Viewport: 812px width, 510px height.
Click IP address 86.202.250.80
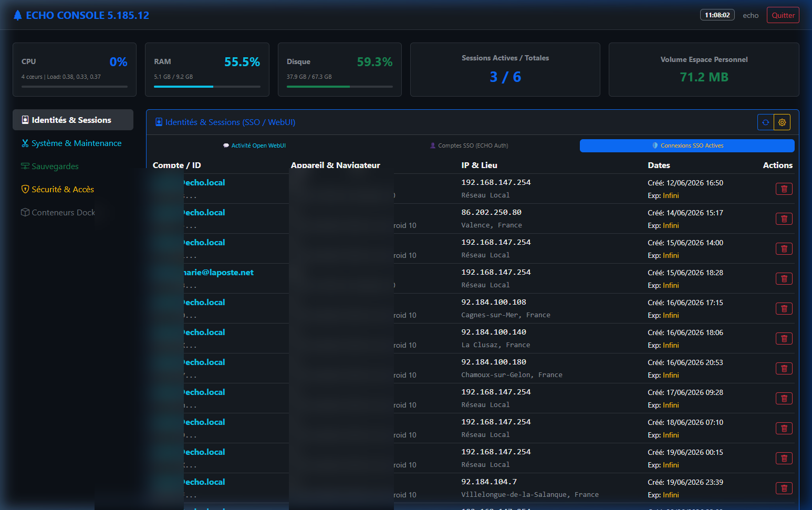coord(492,212)
